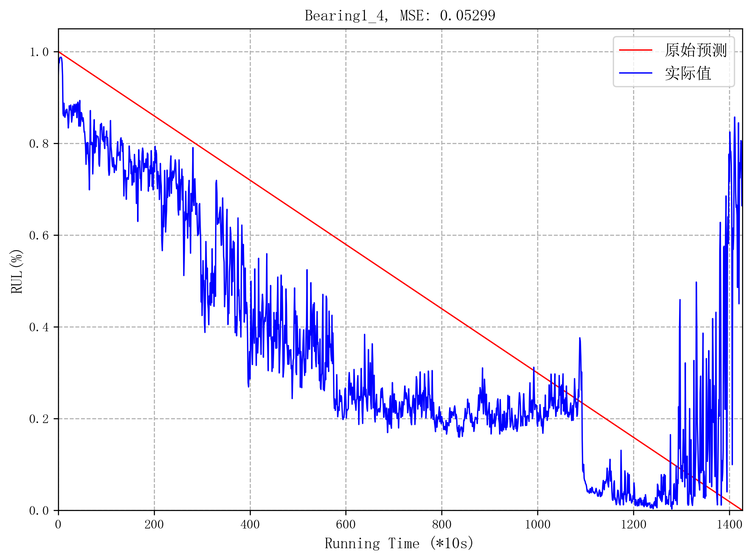This screenshot has height=560, width=752.
Task: Click the chart title 'Bearing1_4, MSE: 0.05299'
Action: (x=400, y=16)
